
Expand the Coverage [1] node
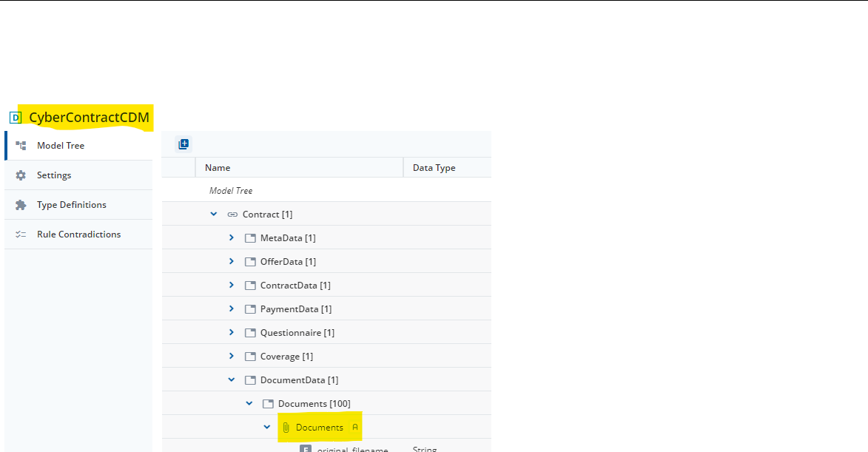(x=232, y=357)
